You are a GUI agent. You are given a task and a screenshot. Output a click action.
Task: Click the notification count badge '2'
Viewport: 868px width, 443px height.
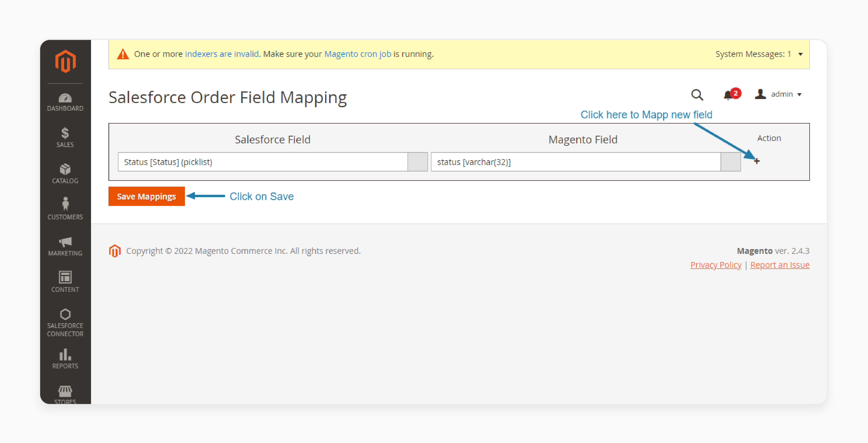coord(736,93)
